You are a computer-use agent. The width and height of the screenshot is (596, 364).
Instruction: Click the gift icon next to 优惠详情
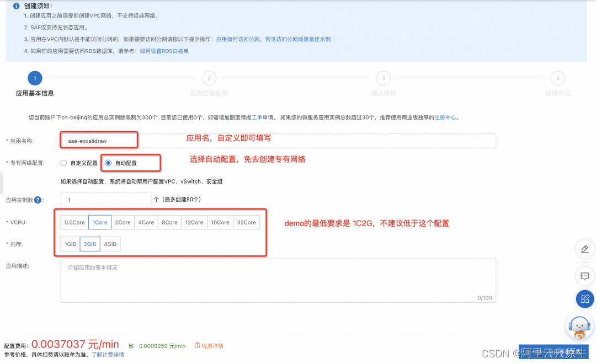pyautogui.click(x=198, y=345)
